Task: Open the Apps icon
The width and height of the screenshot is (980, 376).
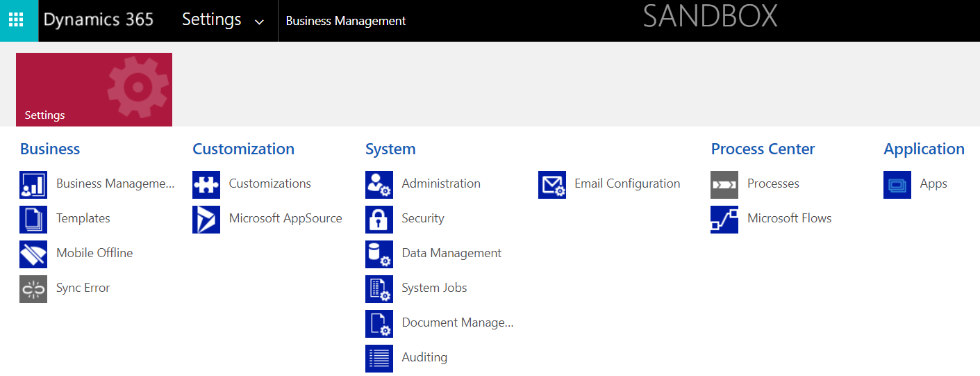Action: [x=897, y=185]
